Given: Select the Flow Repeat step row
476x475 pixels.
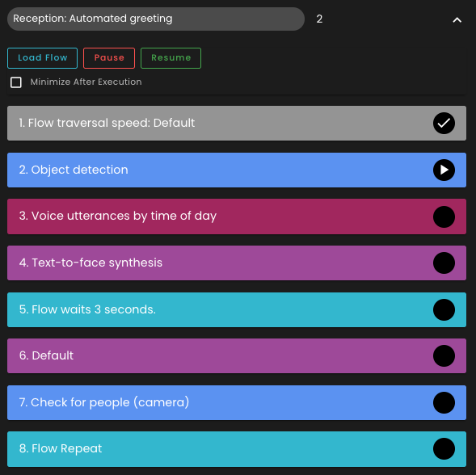Looking at the screenshot, I should (237, 449).
